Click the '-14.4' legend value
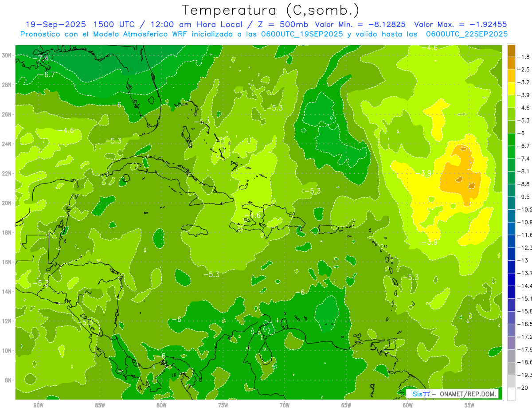Image resolution: width=532 pixels, height=411 pixels. pyautogui.click(x=525, y=286)
